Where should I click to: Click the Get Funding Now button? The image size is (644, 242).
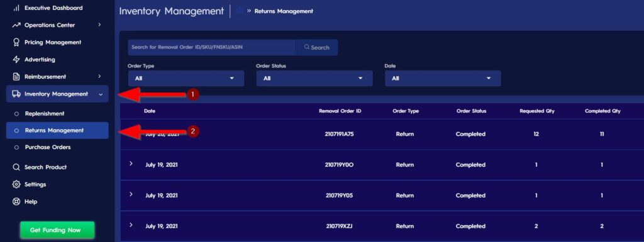click(57, 230)
